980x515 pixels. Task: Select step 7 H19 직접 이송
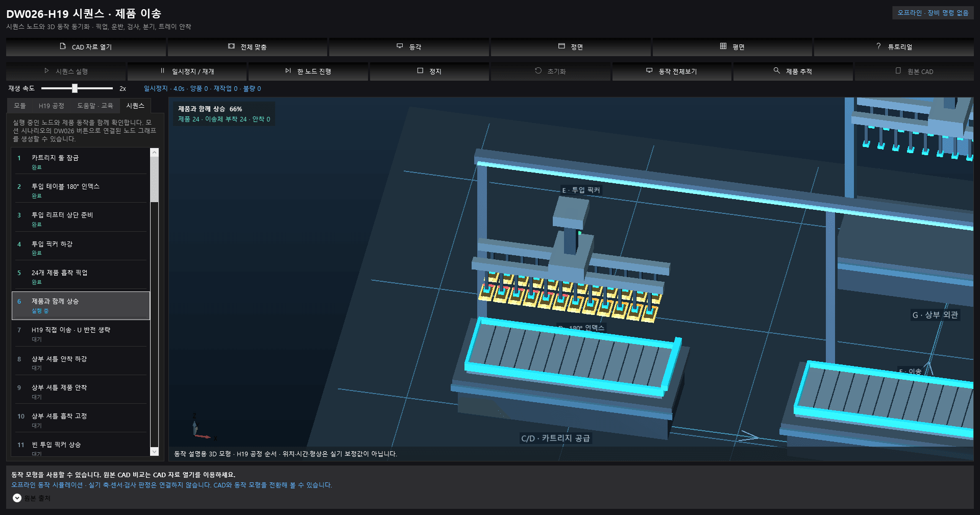[x=81, y=334]
